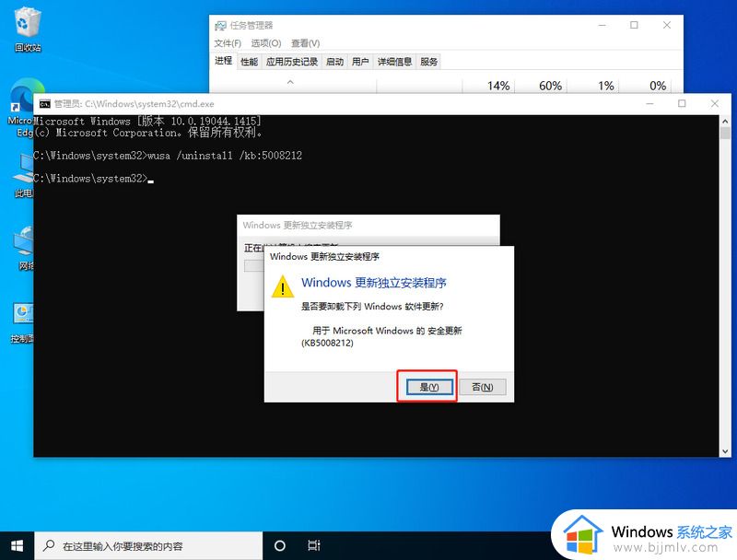This screenshot has width=737, height=560.
Task: Click the taskbar search box
Action: pyautogui.click(x=148, y=546)
